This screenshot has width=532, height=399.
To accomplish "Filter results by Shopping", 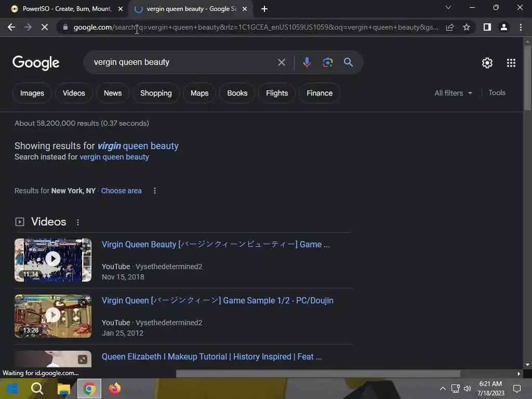I will [156, 93].
